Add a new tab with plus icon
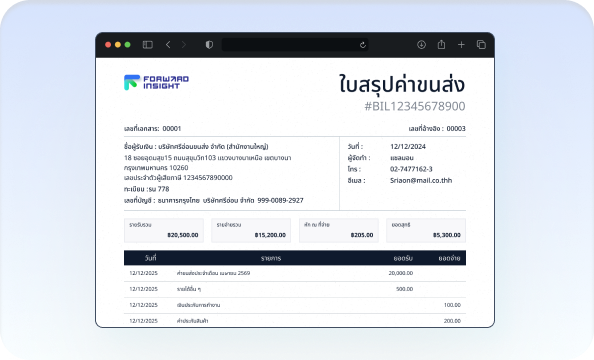Image resolution: width=594 pixels, height=360 pixels. pos(461,45)
